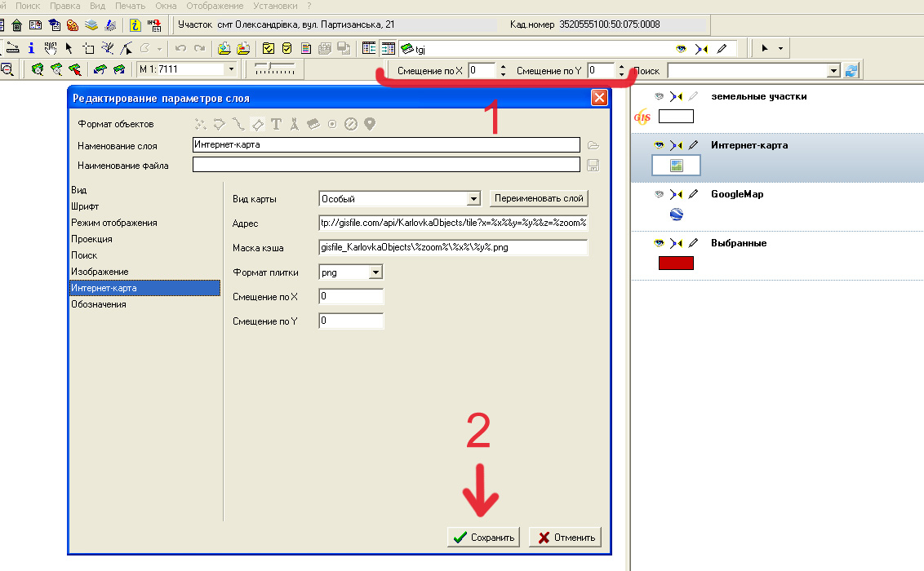
Task: Click the undo arrow icon
Action: point(181,48)
